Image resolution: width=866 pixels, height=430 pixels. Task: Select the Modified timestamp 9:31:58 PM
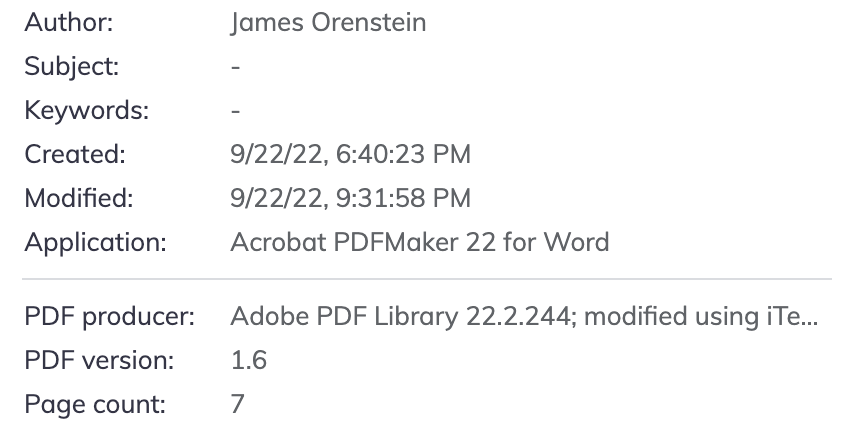coord(395,198)
